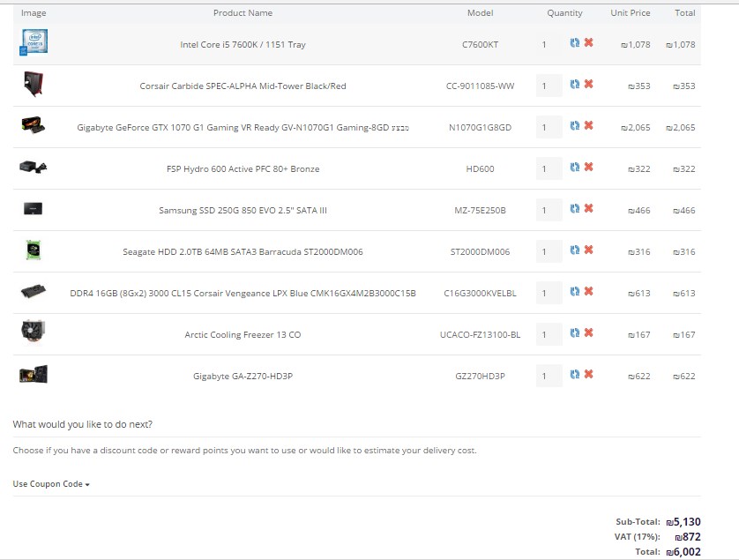Click the final Total amount ₪6,002
Viewport: 739px width, 560px height.
tap(683, 552)
